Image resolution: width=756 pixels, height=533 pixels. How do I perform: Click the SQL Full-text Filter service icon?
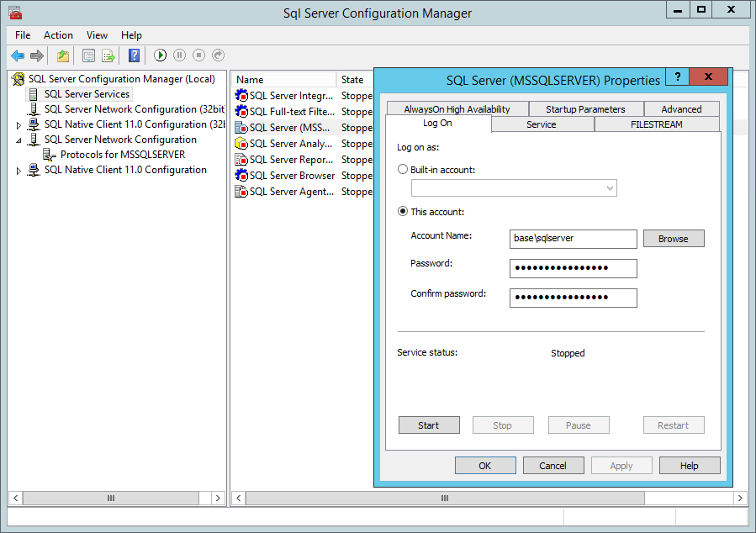click(x=241, y=111)
